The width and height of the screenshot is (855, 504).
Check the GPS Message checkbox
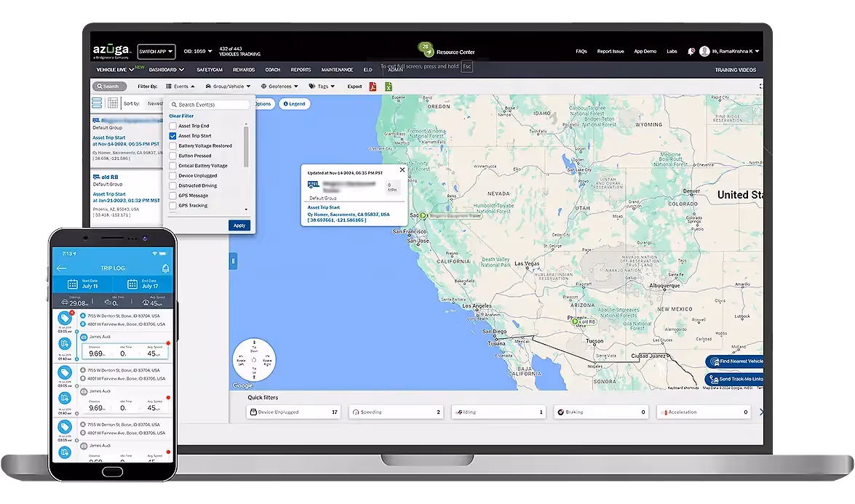point(173,195)
